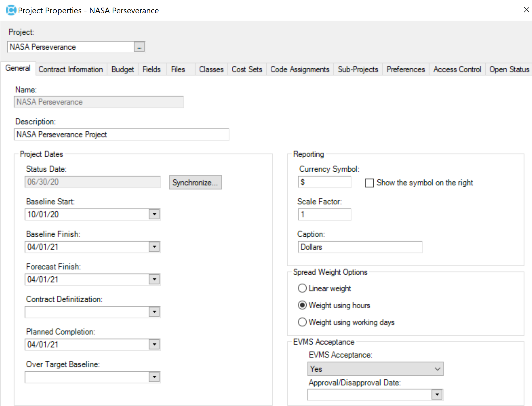
Task: Click the Currency Symbol field
Action: click(x=324, y=182)
